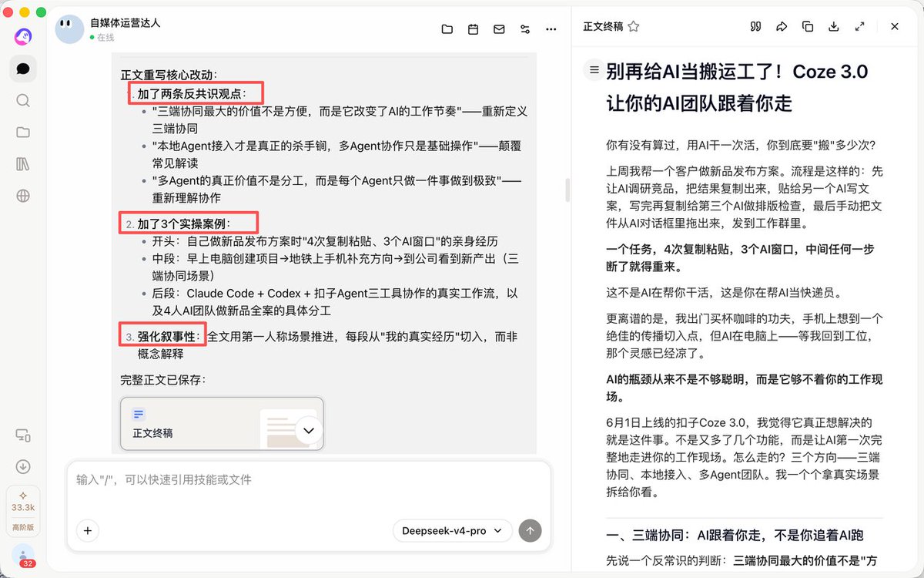Copy the document with the copy icon
924x578 pixels.
tap(808, 26)
